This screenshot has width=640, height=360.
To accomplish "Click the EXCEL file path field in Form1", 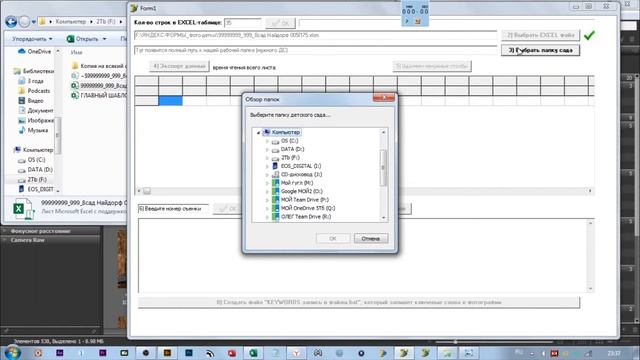I will click(x=315, y=36).
